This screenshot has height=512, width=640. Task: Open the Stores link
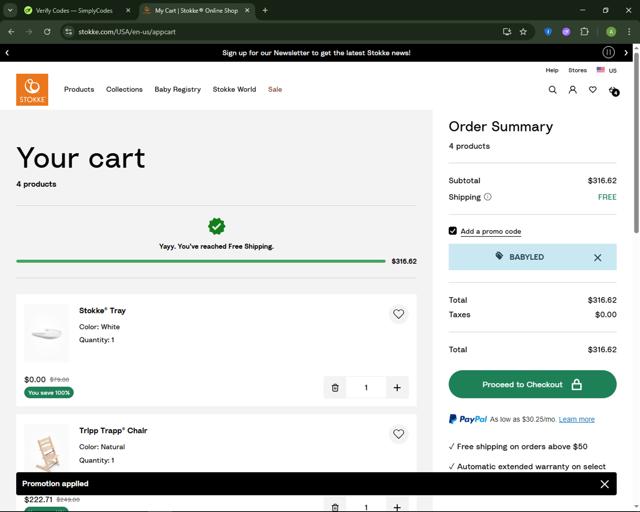tap(577, 70)
